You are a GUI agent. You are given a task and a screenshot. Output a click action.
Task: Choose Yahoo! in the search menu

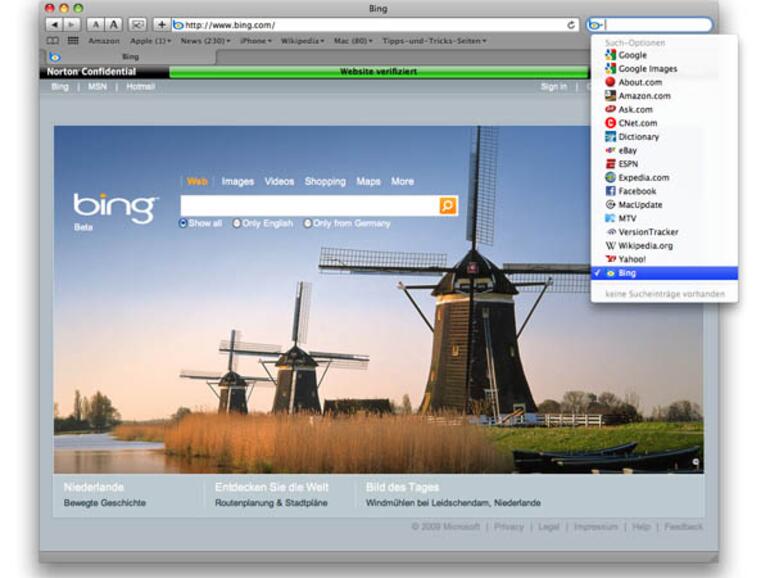pos(664,259)
